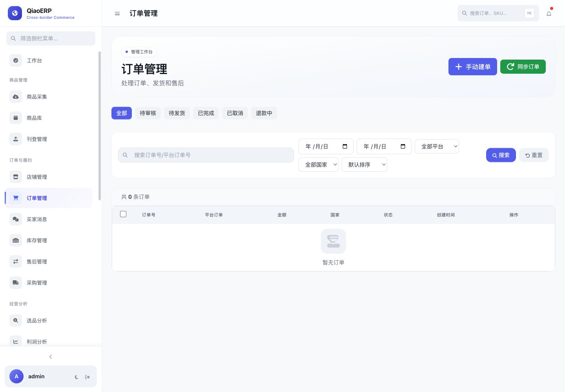Click the QiaoERP globe logo icon
Viewport: 565px width, 392px height.
tap(15, 13)
